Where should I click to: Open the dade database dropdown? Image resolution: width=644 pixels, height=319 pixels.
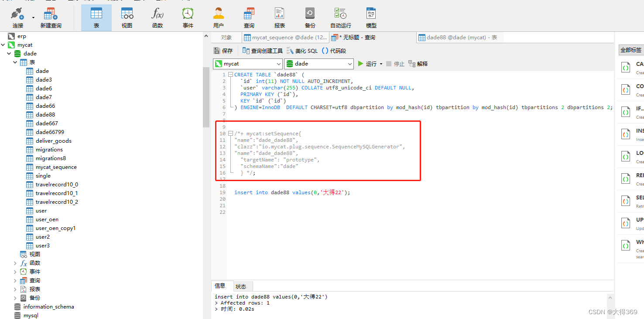pyautogui.click(x=319, y=64)
